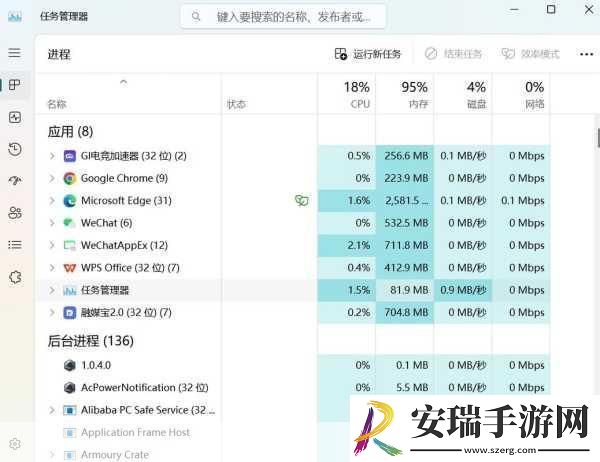The image size is (600, 462).
Task: Expand the 任务管理器 process group
Action: click(52, 291)
